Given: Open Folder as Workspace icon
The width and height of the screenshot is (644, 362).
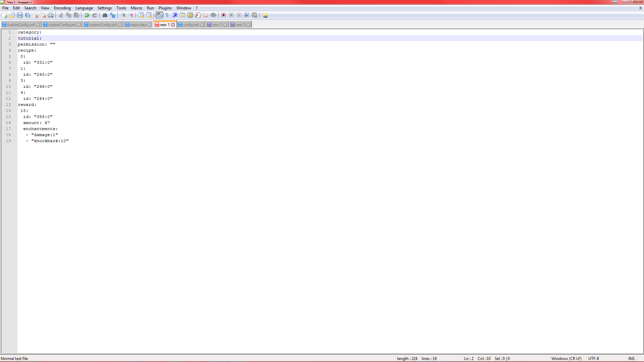Looking at the screenshot, I should point(206,15).
